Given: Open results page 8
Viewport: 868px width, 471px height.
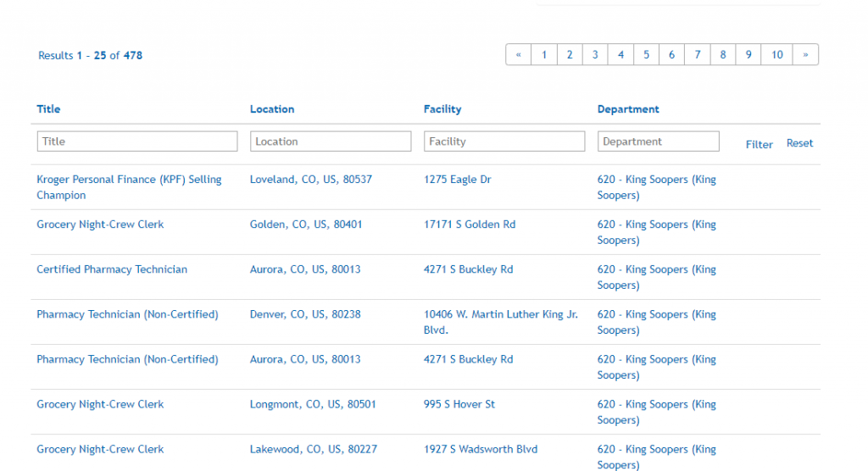Looking at the screenshot, I should 723,55.
